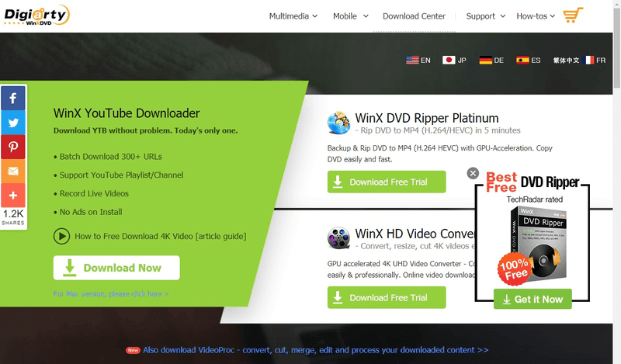The width and height of the screenshot is (621, 364).
Task: Click the WinX YouTube Downloader heading
Action: click(x=127, y=113)
